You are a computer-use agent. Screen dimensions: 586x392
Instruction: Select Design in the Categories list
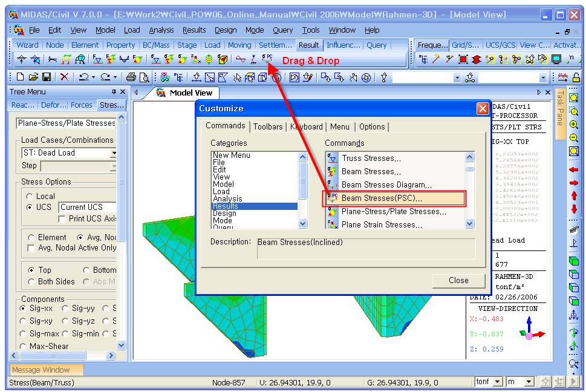224,213
